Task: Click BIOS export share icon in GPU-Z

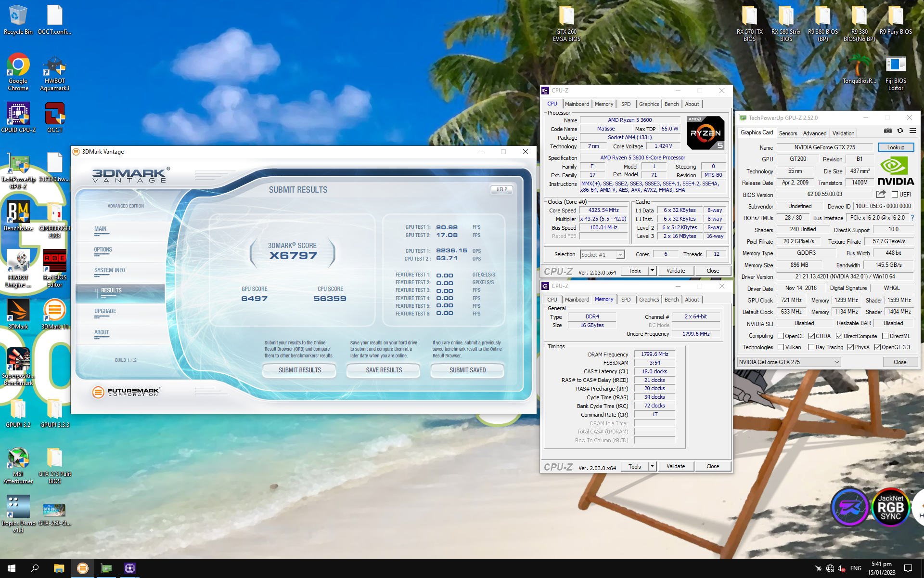Action: click(881, 194)
